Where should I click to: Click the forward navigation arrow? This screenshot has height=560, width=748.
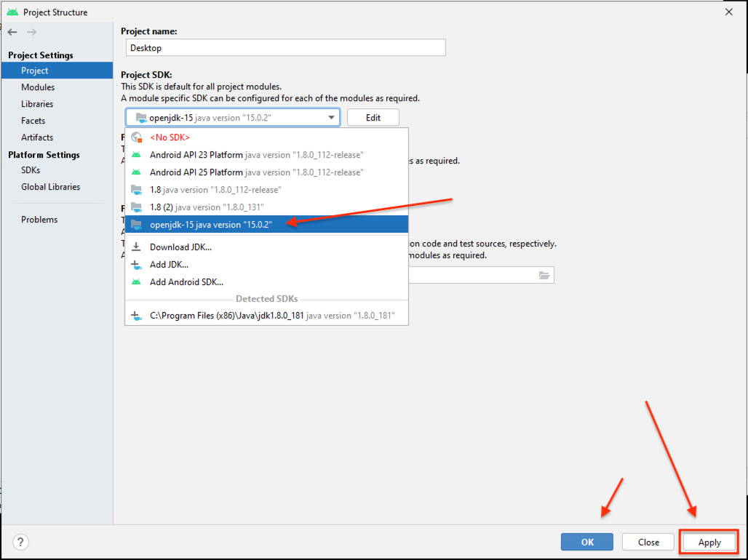(31, 32)
